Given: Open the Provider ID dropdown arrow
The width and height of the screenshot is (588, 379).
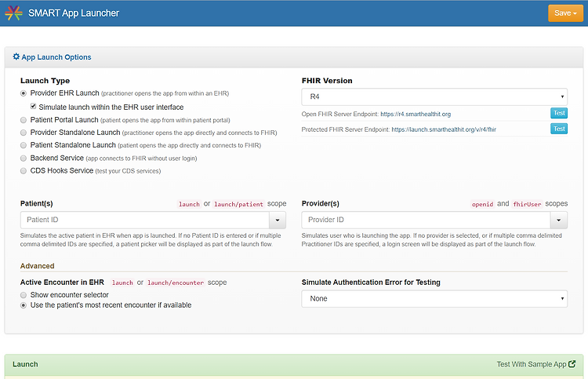Looking at the screenshot, I should coord(559,220).
